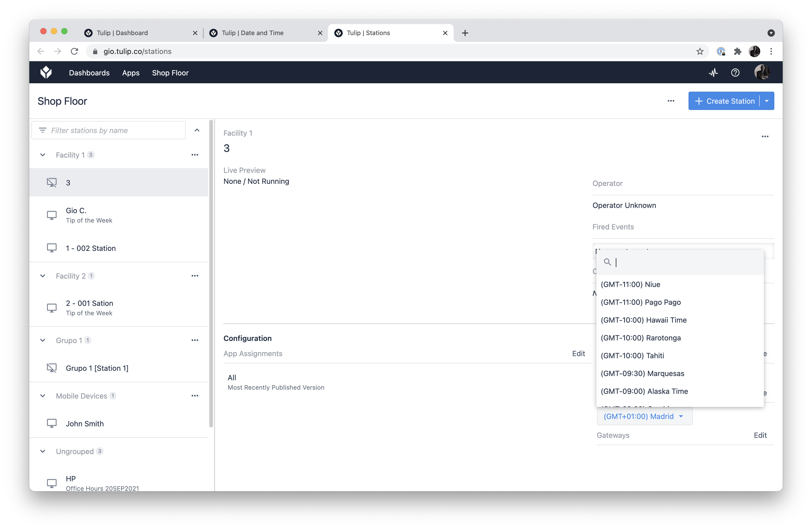Click the user avatar in the Tulip header
The height and width of the screenshot is (530, 812).
point(762,72)
